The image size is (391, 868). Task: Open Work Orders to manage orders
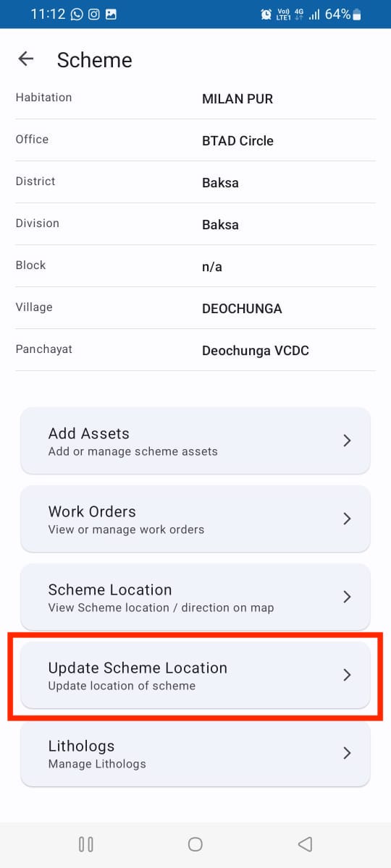pos(195,519)
